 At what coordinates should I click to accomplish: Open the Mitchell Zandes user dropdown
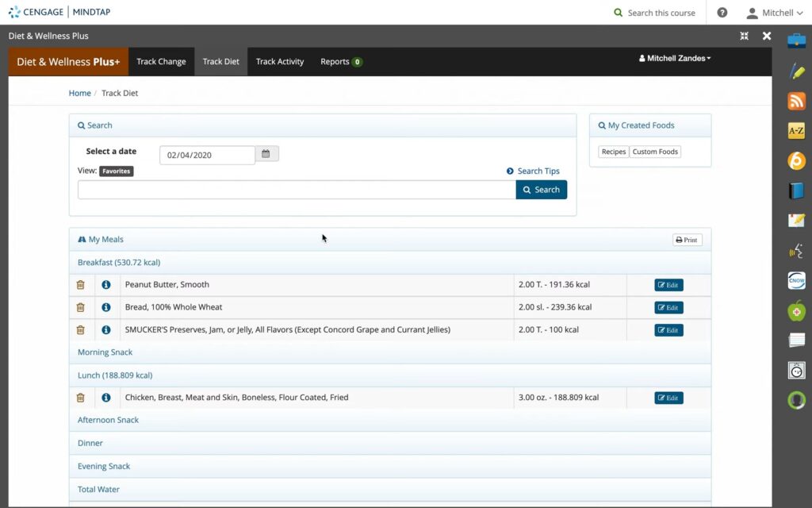pyautogui.click(x=675, y=58)
